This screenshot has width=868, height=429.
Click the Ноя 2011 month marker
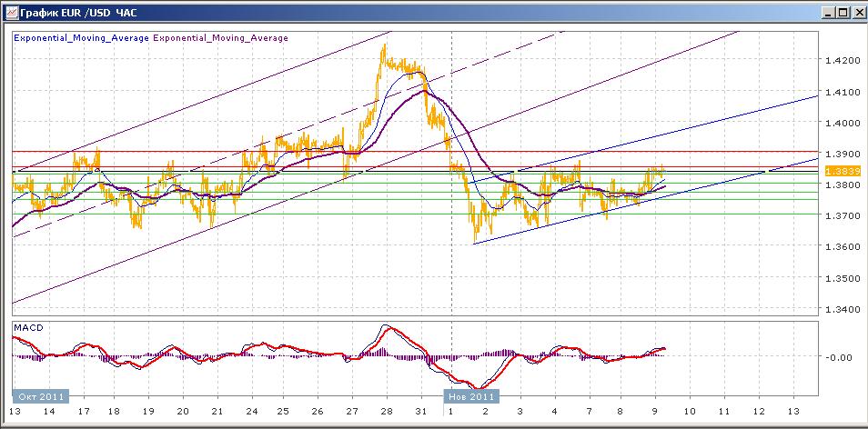(x=470, y=396)
